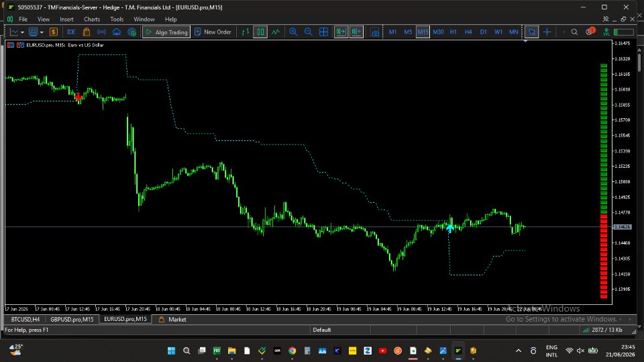Zoom in on the chart
This screenshot has height=362, width=644.
pos(293,32)
